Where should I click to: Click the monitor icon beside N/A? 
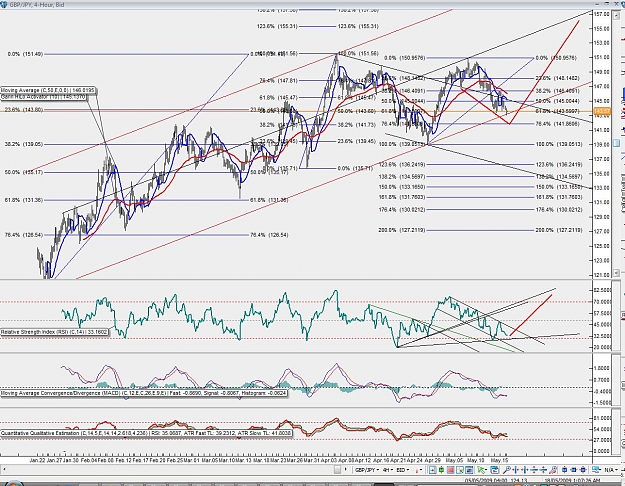click(x=596, y=470)
